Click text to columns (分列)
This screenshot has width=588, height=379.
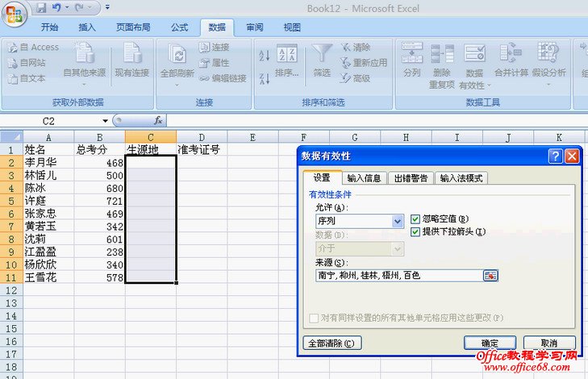pos(412,60)
